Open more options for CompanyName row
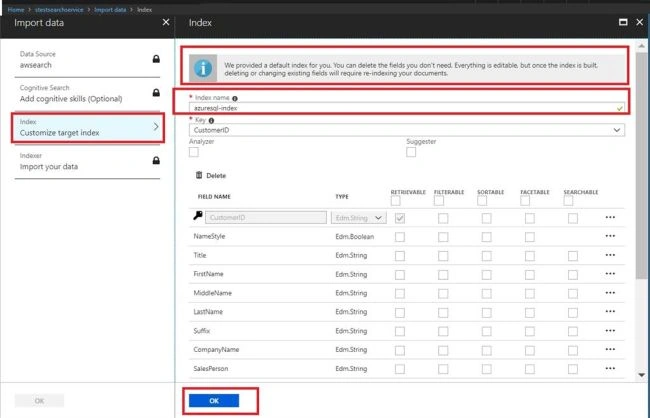This screenshot has width=650, height=418. click(610, 349)
